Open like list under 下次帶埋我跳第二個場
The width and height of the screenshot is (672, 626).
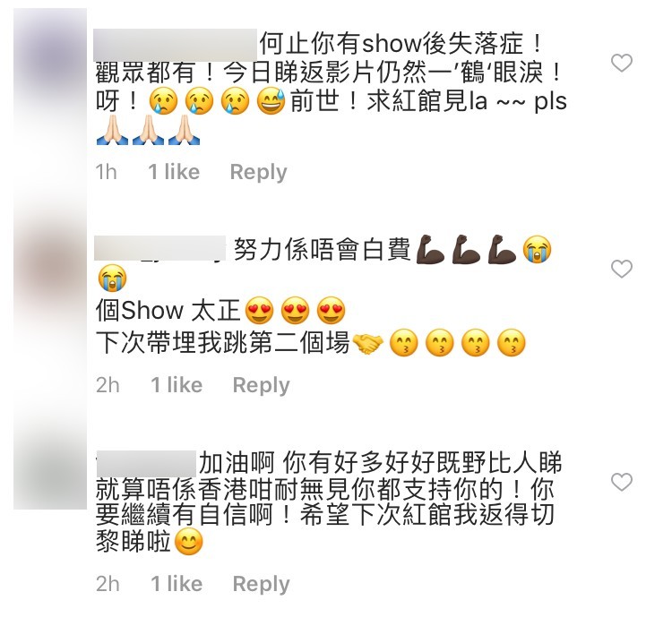point(177,385)
